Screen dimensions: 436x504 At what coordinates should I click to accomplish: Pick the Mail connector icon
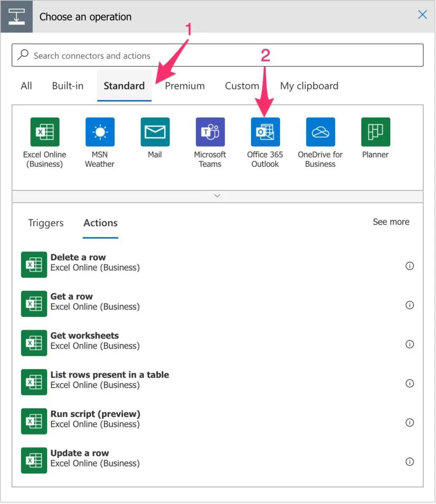[155, 132]
